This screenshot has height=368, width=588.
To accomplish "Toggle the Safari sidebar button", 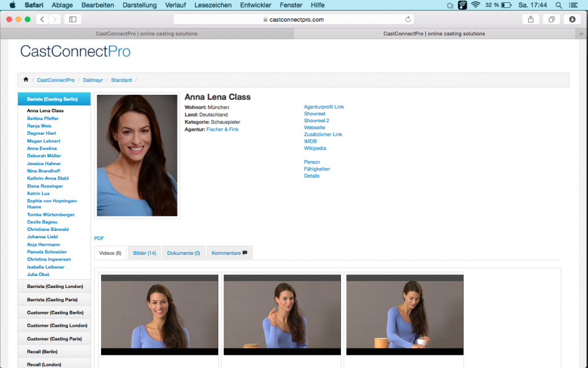I will click(x=73, y=19).
